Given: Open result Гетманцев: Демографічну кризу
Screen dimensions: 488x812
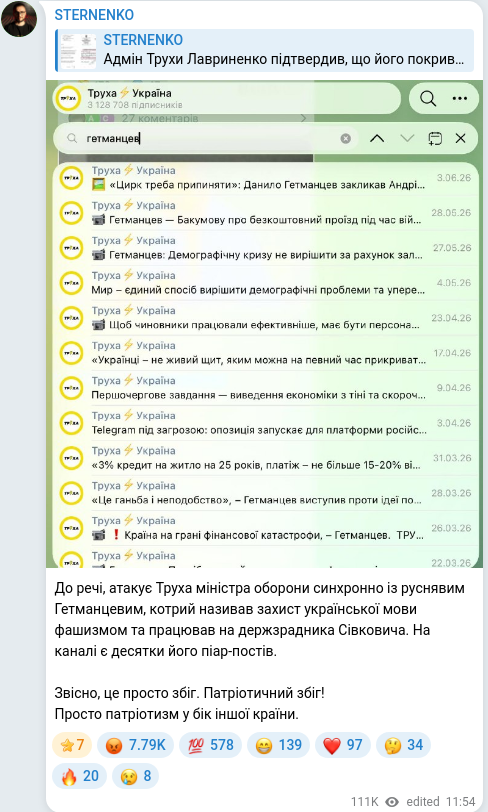Looking at the screenshot, I should coord(266,248).
